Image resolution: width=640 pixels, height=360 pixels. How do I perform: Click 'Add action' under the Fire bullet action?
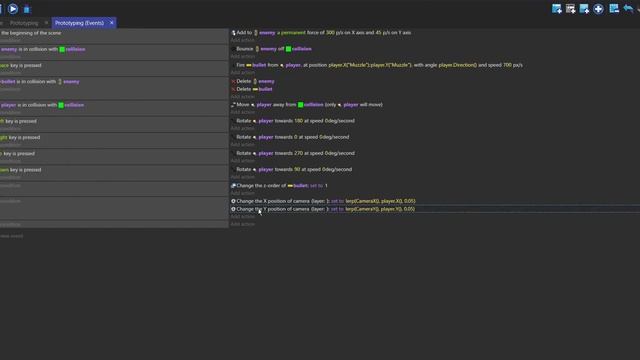(x=242, y=73)
